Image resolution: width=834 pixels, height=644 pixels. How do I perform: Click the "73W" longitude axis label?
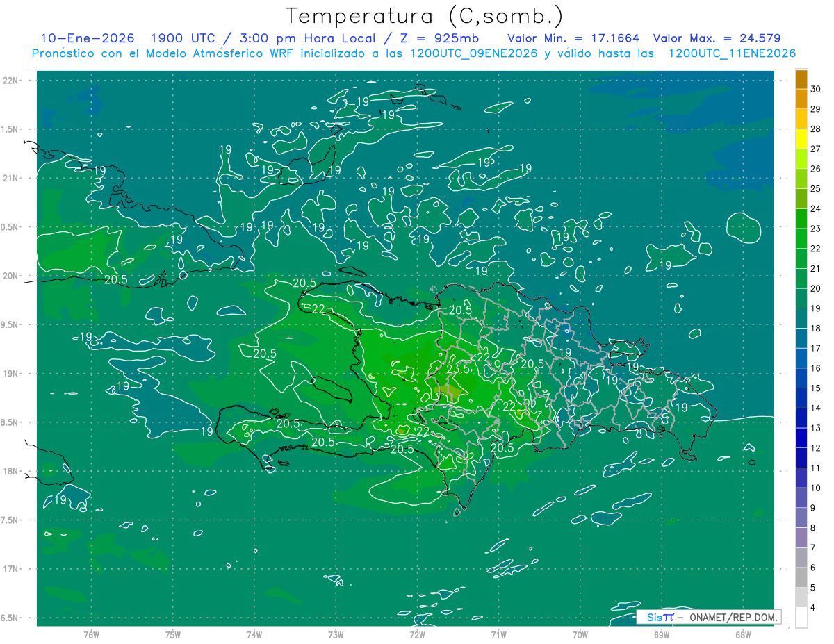[336, 634]
